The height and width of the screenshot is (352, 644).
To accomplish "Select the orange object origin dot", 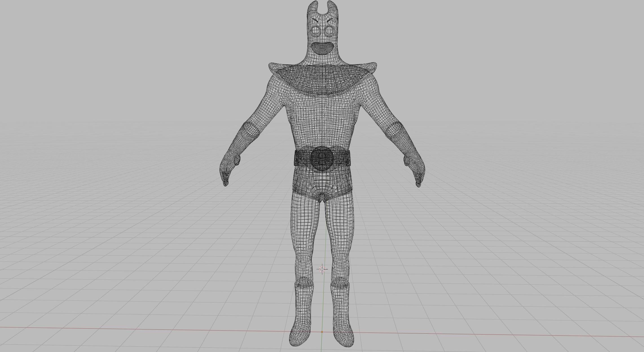I will [322, 332].
